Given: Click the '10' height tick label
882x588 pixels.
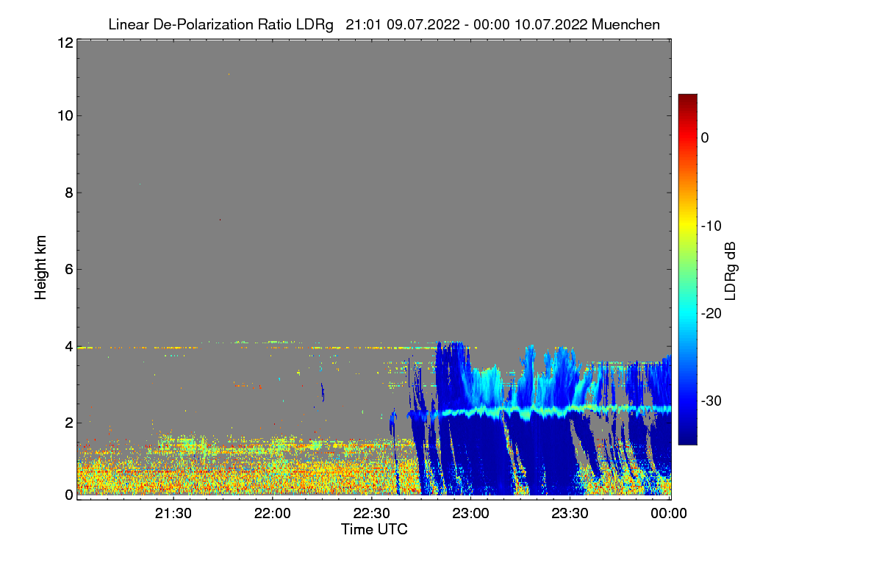Looking at the screenshot, I should pyautogui.click(x=65, y=115).
